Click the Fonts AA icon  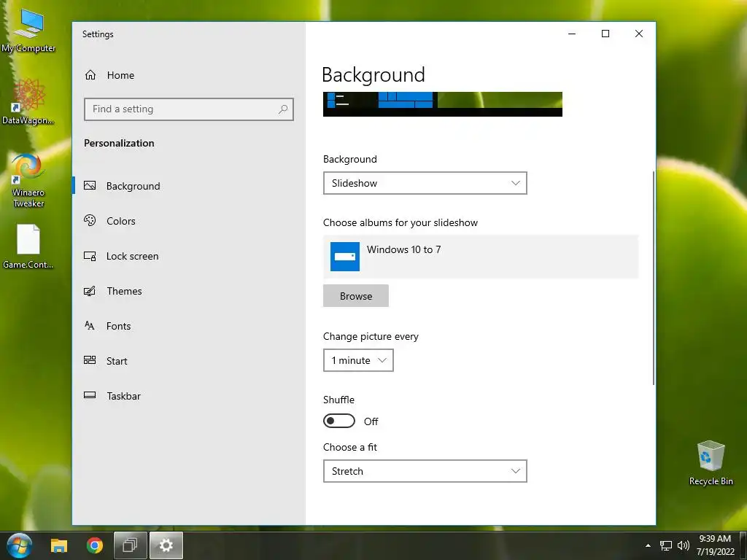pyautogui.click(x=90, y=326)
